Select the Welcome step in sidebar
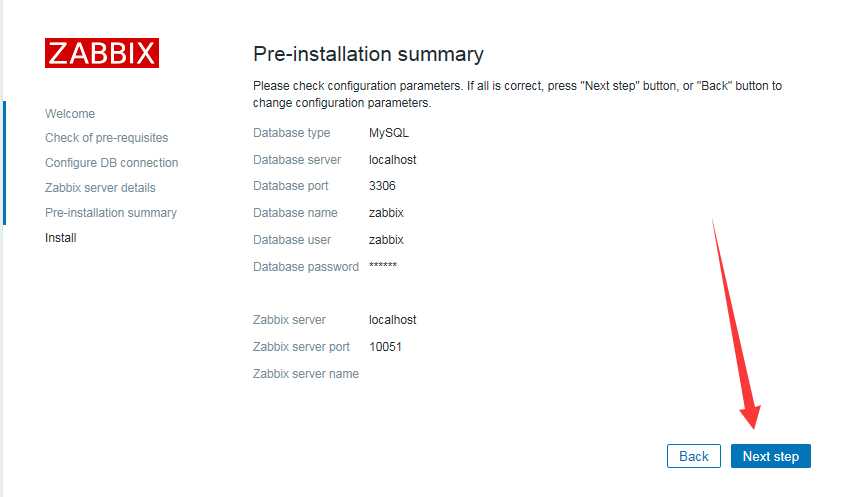The image size is (846, 497). 70,114
